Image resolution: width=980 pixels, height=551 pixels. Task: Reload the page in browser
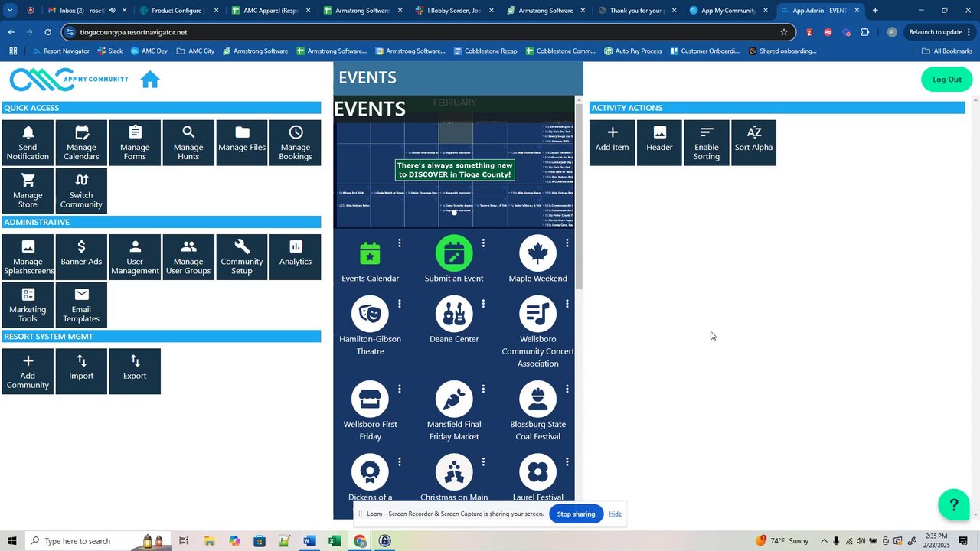pos(47,32)
